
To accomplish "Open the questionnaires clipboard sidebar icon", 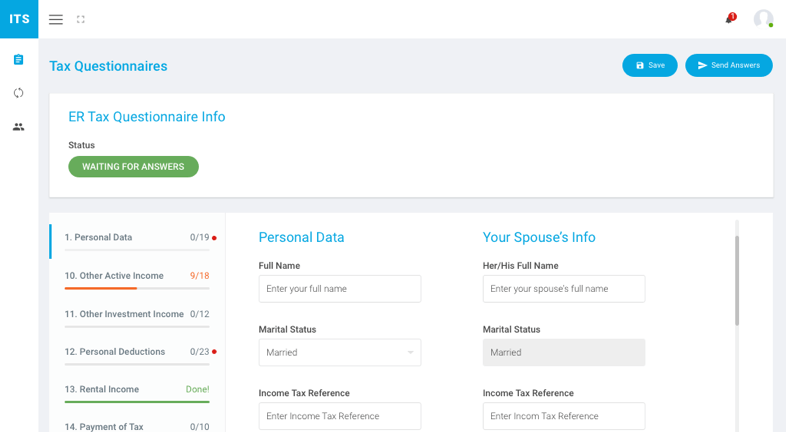I will [18, 60].
